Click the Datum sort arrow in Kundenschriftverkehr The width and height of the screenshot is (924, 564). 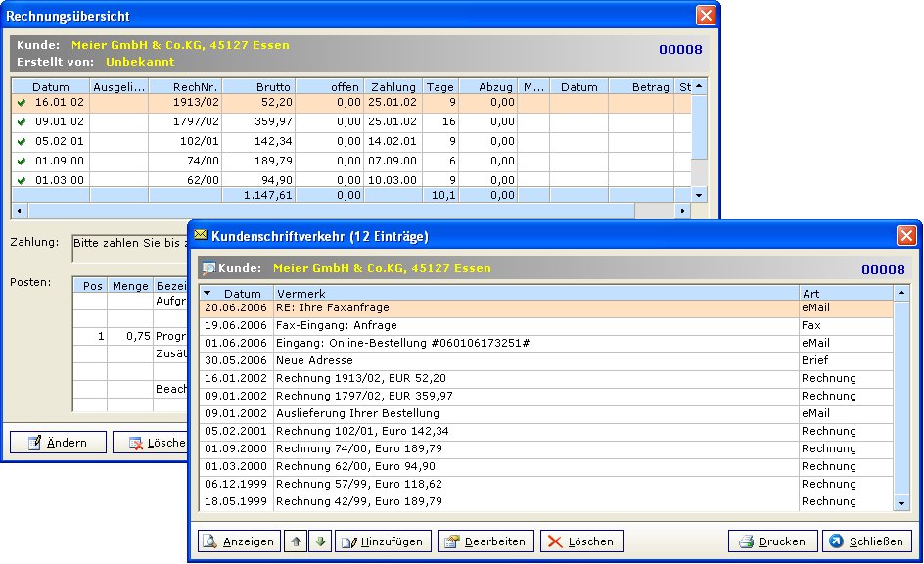coord(208,293)
